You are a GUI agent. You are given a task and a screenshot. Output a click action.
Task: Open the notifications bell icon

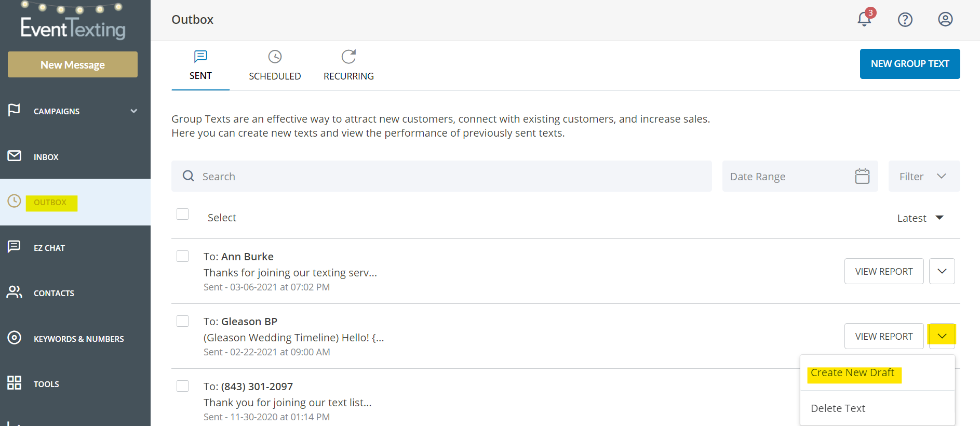coord(864,19)
